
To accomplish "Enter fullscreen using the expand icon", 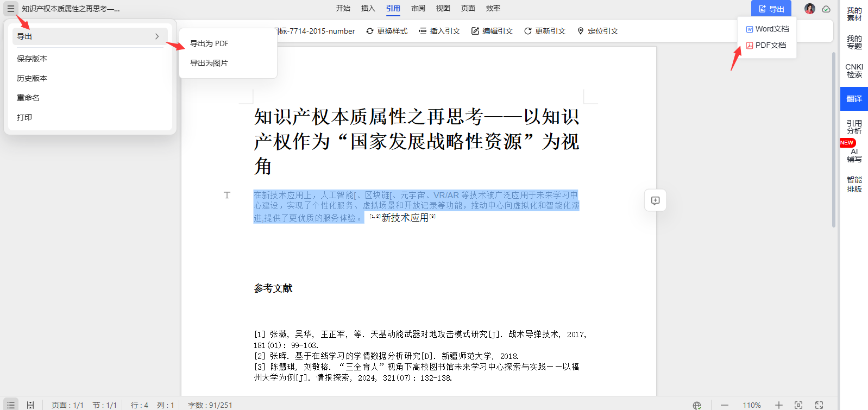I will pos(819,405).
